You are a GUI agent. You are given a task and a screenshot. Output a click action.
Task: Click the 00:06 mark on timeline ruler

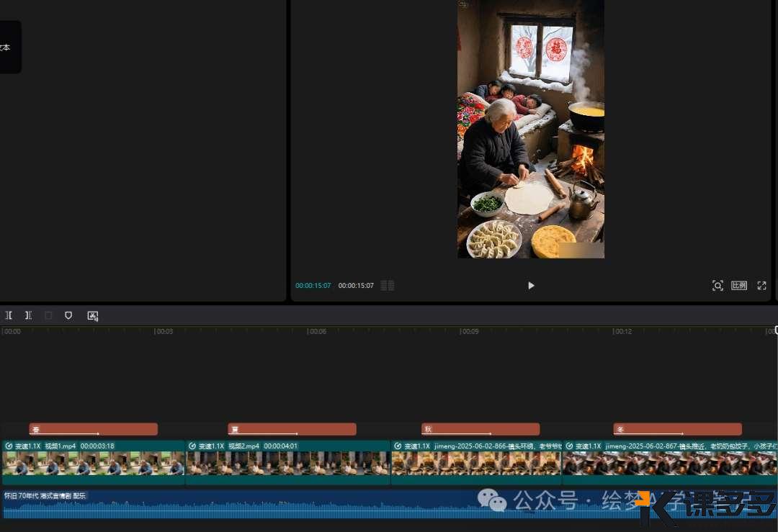[x=317, y=332]
